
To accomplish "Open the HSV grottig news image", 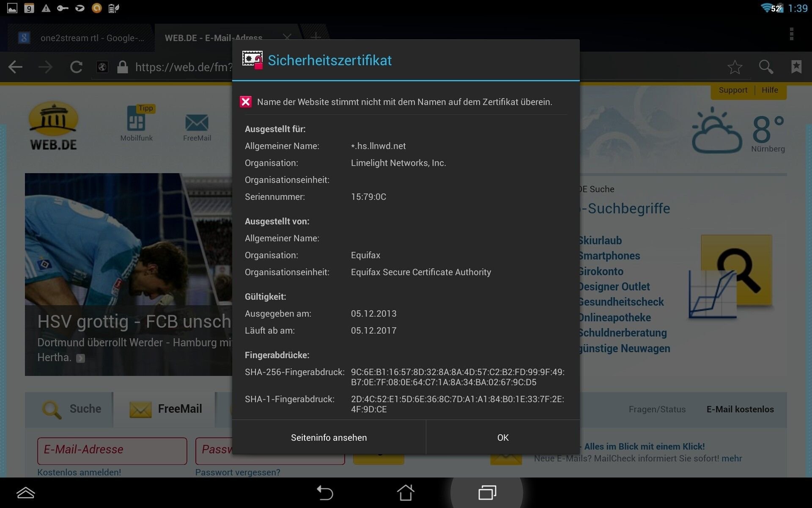I will point(129,239).
